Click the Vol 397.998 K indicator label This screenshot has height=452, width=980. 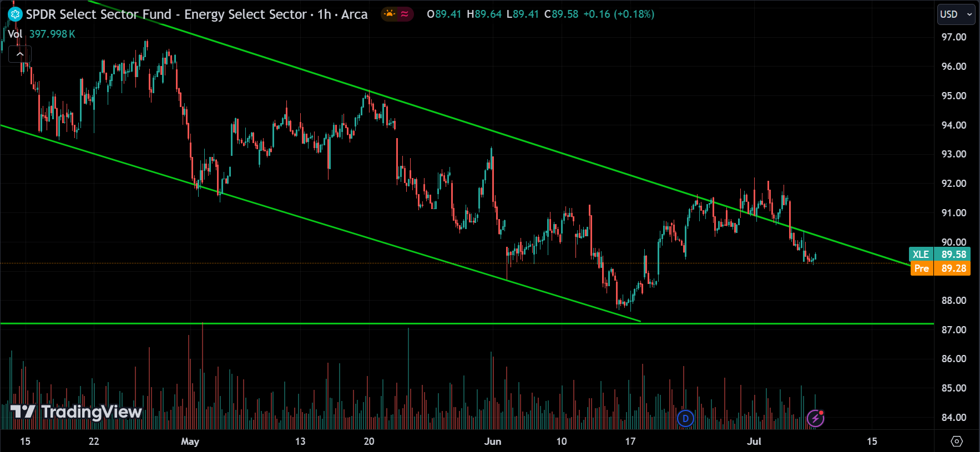(42, 34)
